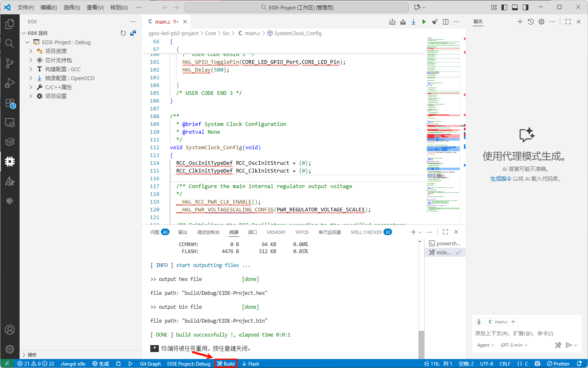Viewport: 588px width, 368px height.
Task: Click the configure tools icon in chat input
Action: (558, 345)
